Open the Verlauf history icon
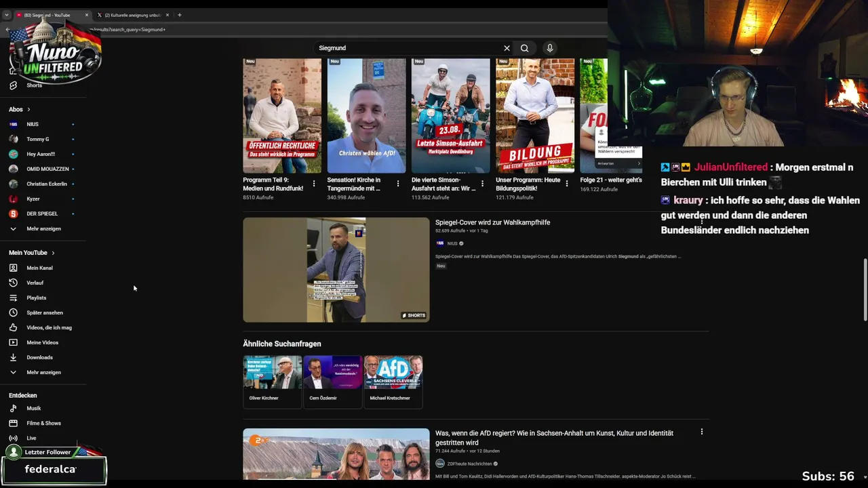Image resolution: width=868 pixels, height=488 pixels. (13, 283)
